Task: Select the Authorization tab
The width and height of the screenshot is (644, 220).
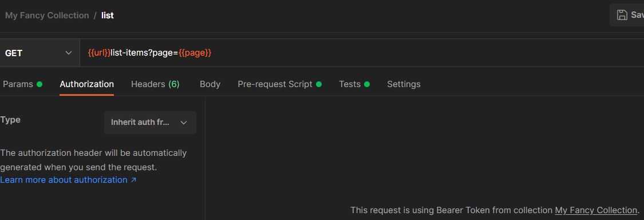Action: tap(86, 84)
